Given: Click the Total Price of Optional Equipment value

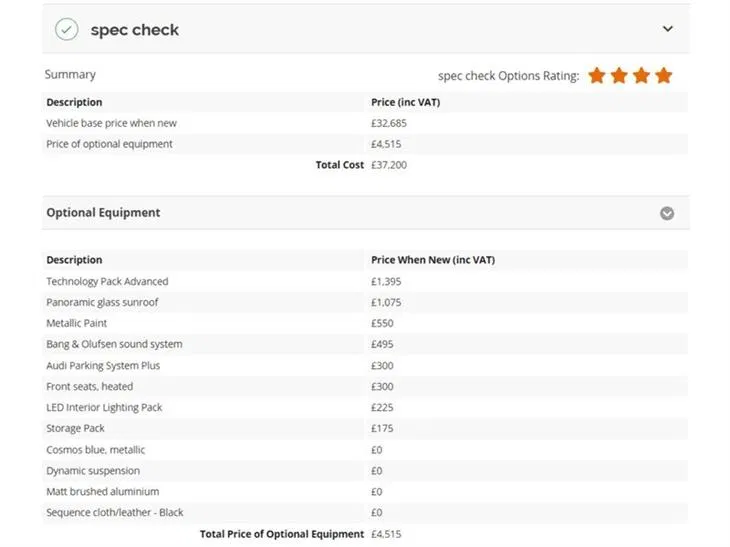Looking at the screenshot, I should point(386,534).
